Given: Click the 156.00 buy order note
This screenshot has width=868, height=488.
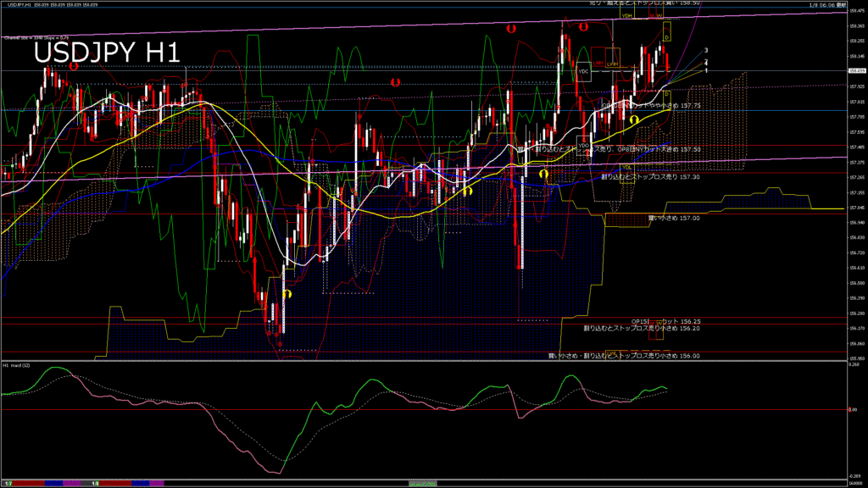Looking at the screenshot, I should [x=624, y=356].
